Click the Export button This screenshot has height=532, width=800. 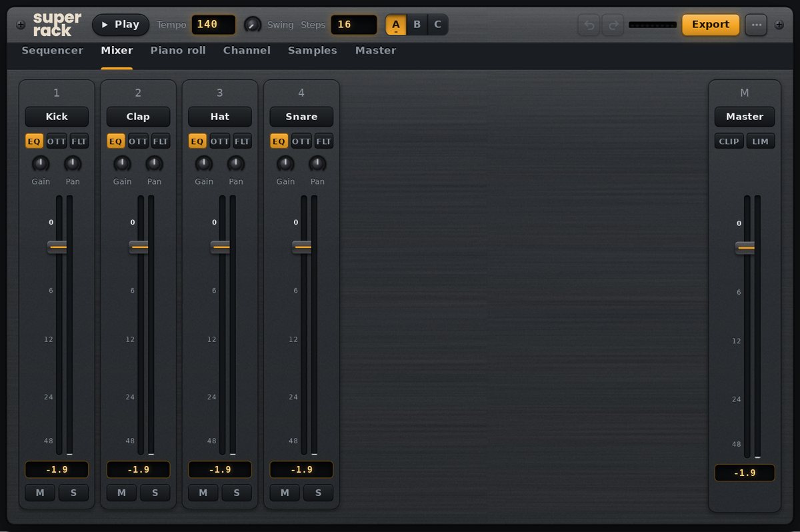click(x=711, y=25)
